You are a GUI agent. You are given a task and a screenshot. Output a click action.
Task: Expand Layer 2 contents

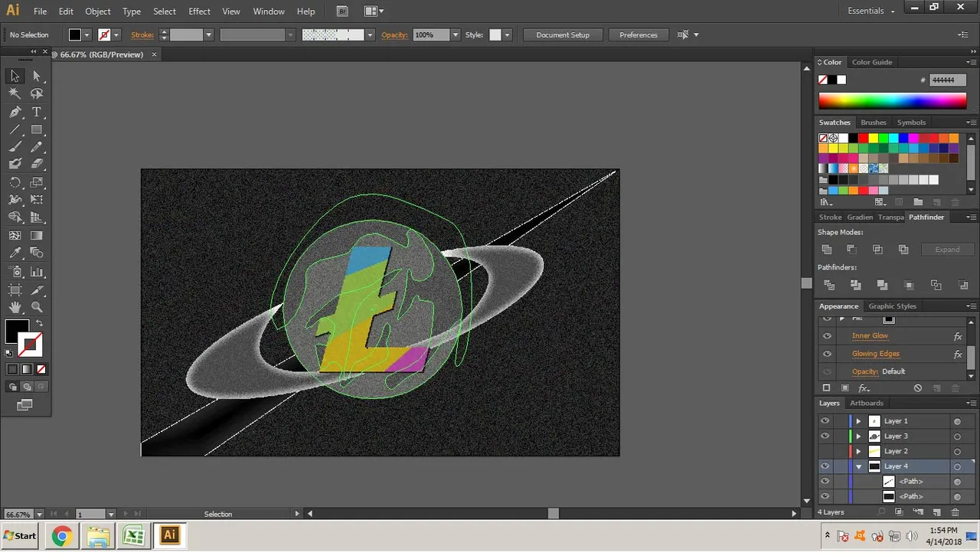coord(858,451)
